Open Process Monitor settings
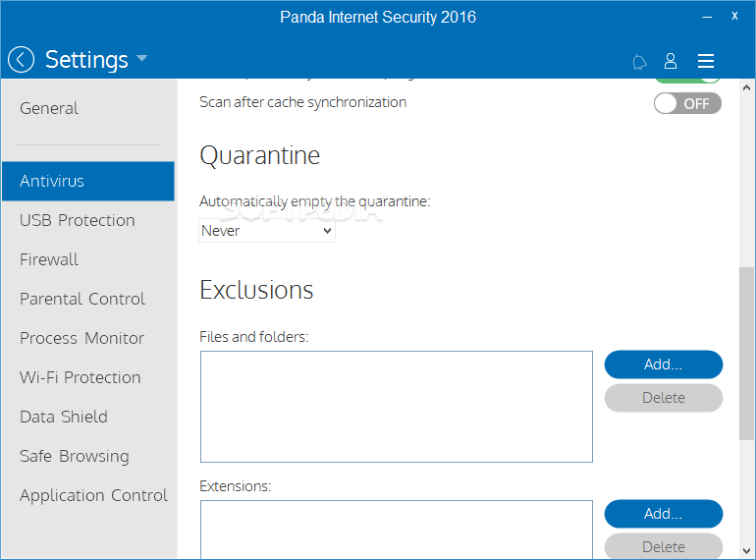Image resolution: width=756 pixels, height=560 pixels. point(81,338)
